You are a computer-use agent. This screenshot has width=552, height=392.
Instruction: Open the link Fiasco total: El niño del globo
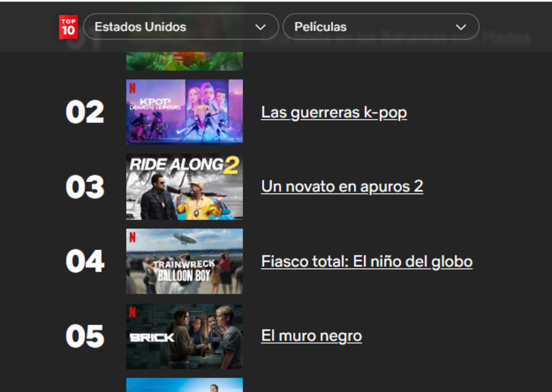(367, 261)
